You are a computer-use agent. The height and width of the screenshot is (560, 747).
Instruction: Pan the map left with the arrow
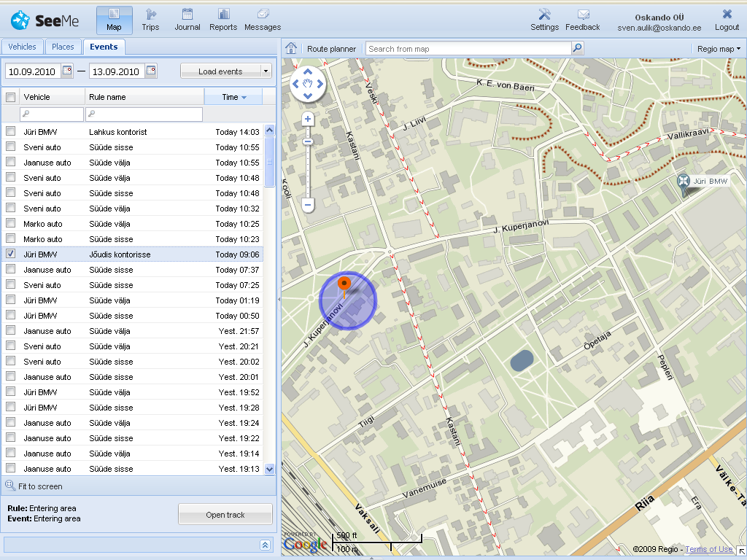coord(295,84)
